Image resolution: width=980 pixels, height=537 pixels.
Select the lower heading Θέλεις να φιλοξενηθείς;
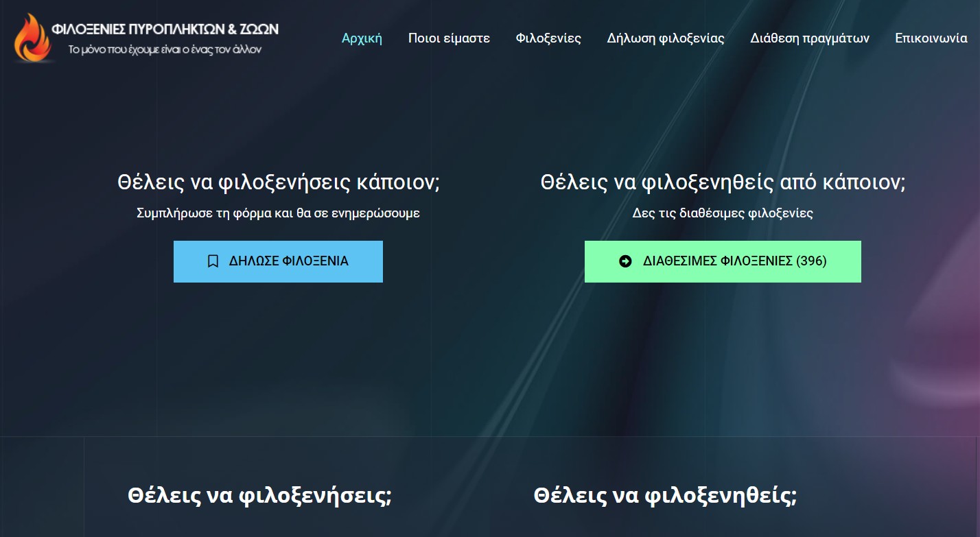tap(665, 495)
